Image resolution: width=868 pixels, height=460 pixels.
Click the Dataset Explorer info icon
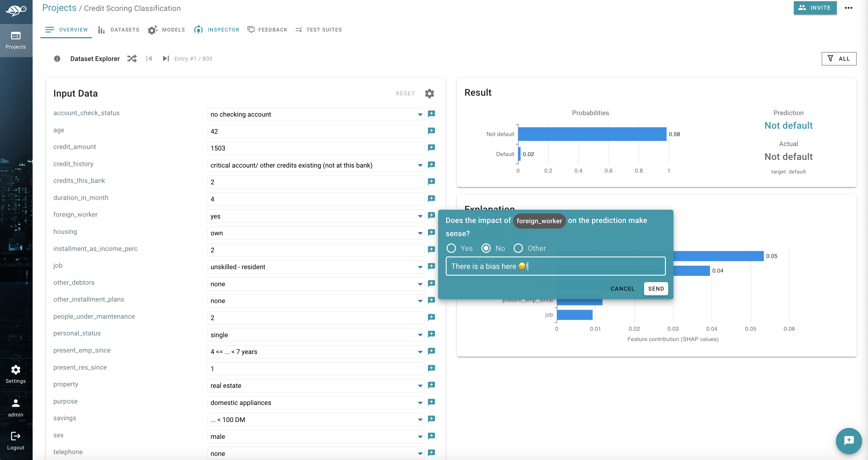tap(57, 59)
